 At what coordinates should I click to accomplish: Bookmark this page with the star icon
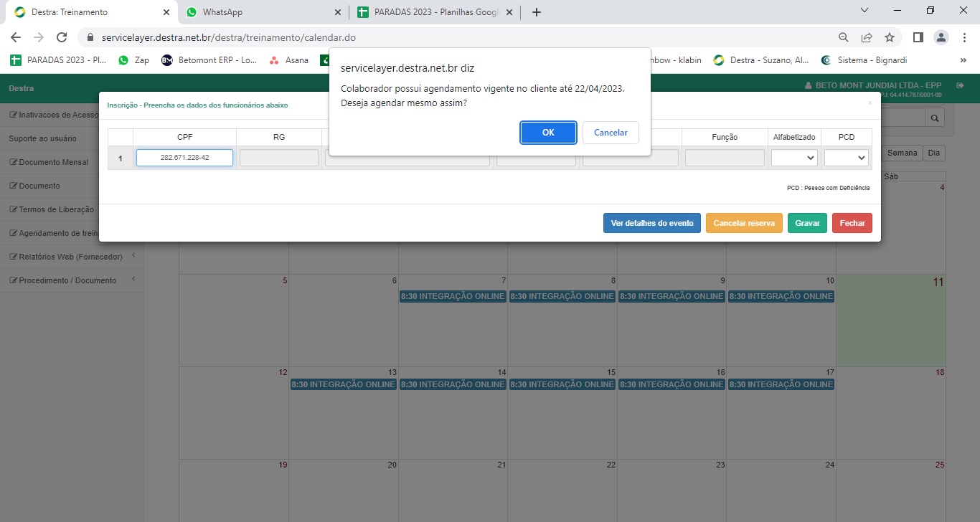point(890,37)
